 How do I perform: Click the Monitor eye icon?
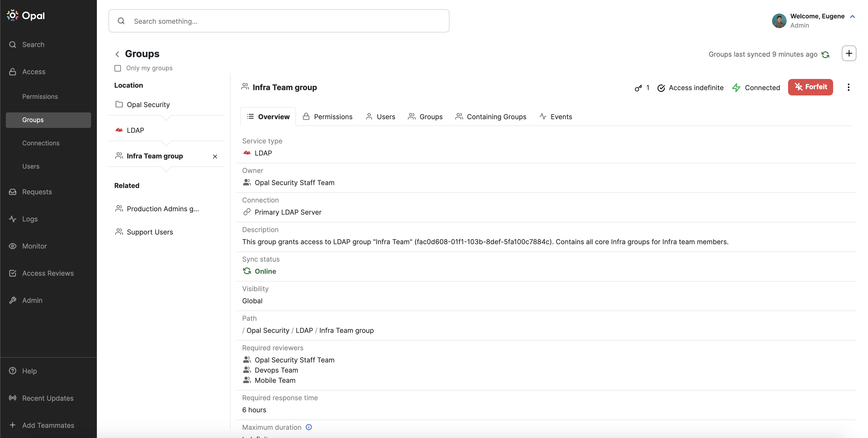coord(12,246)
